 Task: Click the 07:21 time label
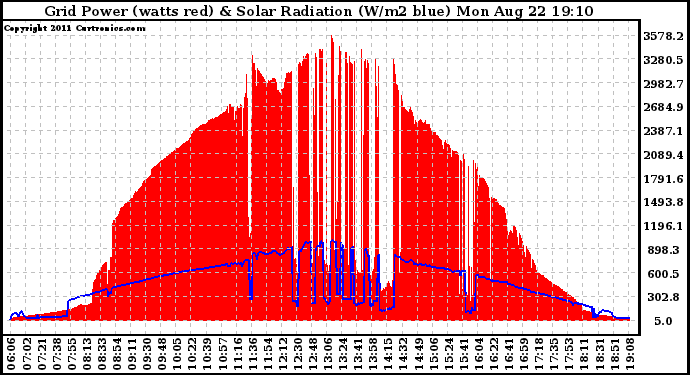(41, 354)
